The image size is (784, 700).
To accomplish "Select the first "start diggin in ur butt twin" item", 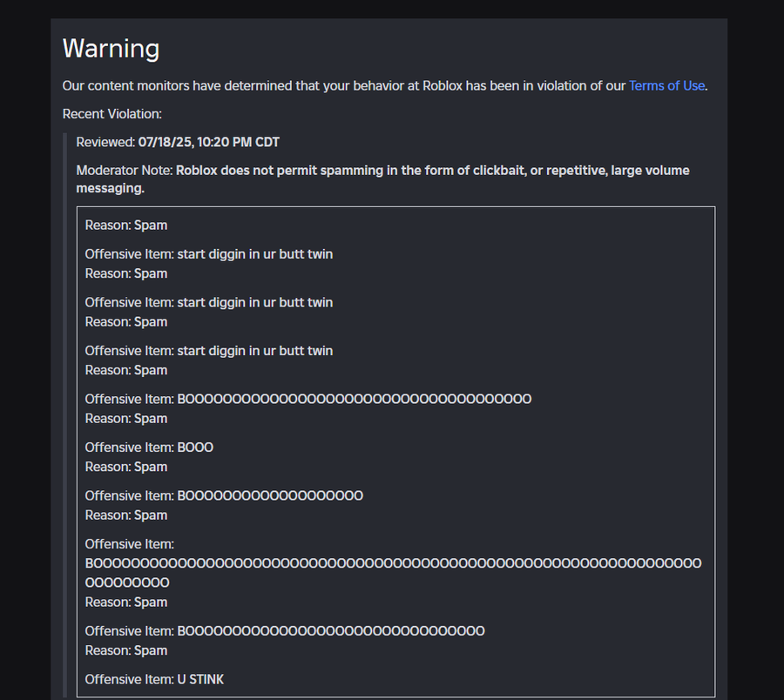I will [254, 254].
